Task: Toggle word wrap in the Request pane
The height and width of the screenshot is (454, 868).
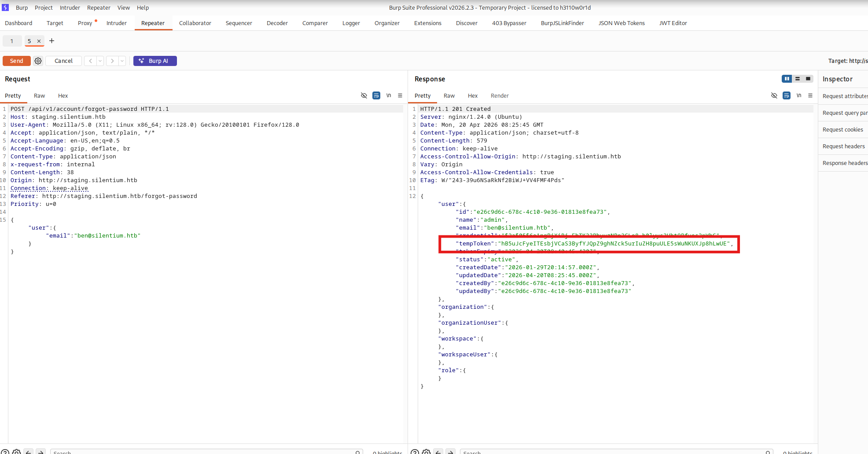Action: (x=376, y=95)
